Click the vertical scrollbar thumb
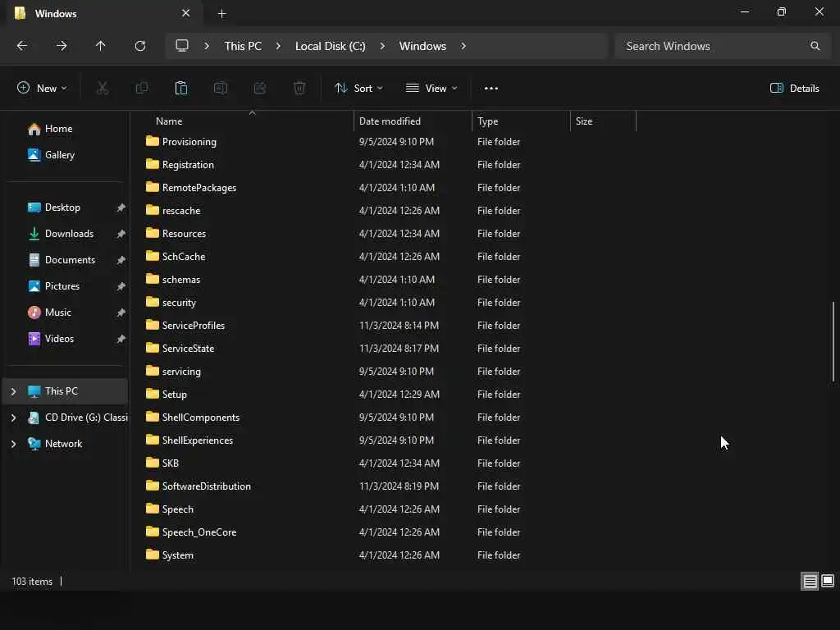 tap(833, 342)
